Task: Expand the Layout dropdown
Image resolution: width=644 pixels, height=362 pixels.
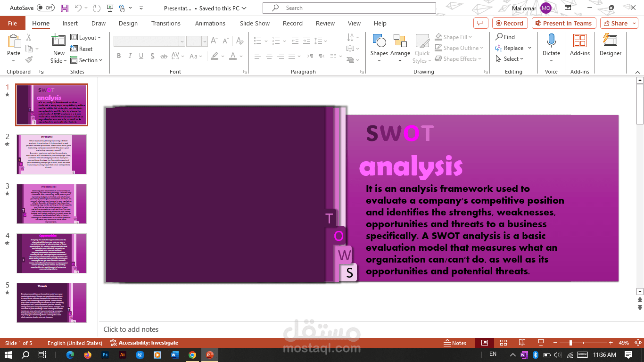Action: tap(86, 38)
